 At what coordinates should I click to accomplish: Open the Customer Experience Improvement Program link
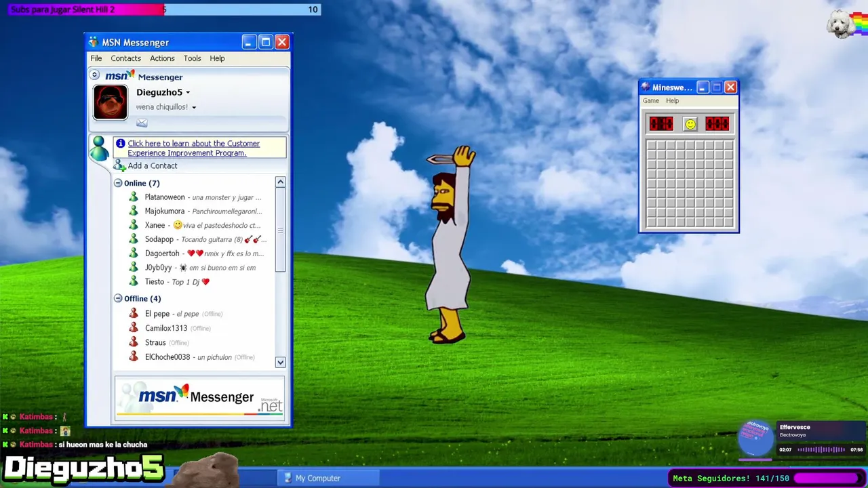(193, 148)
